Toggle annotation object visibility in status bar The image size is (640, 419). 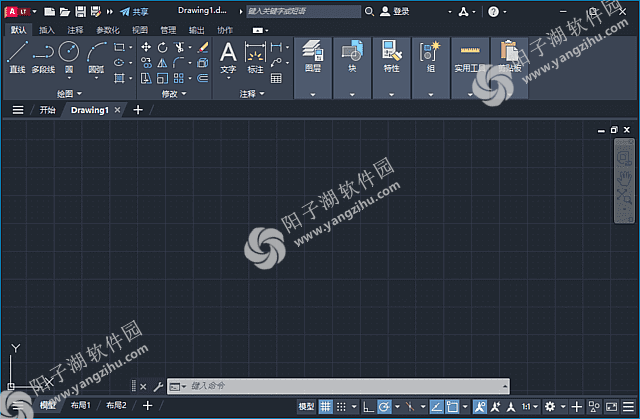480,406
